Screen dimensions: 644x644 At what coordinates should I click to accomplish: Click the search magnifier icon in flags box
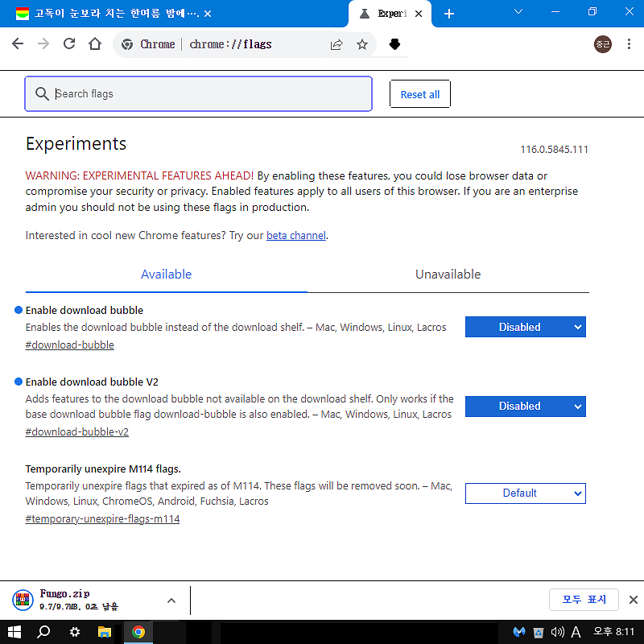click(x=42, y=93)
